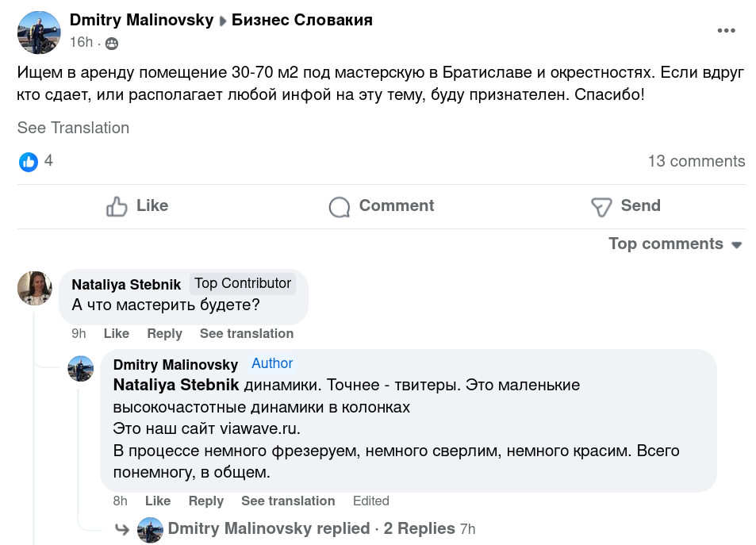756x545 pixels.
Task: Click the Send button on the post
Action: (x=626, y=206)
